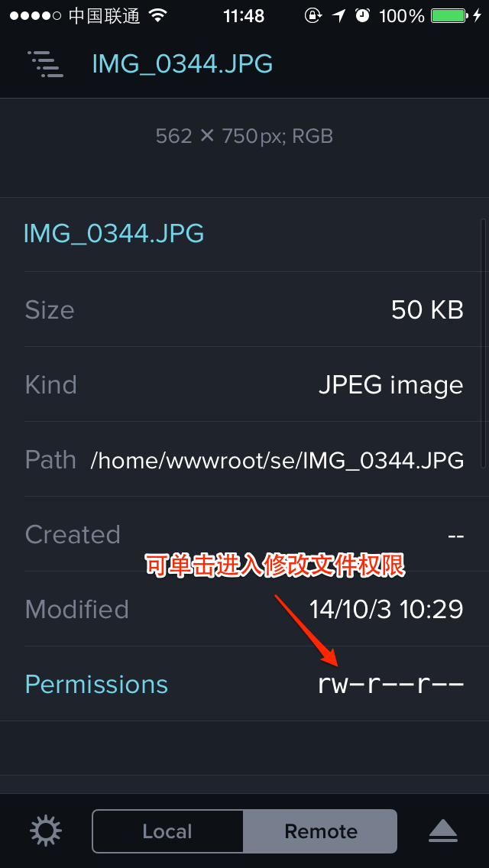Tap the alarm clock status icon
Viewport: 489px width, 868px height.
[363, 16]
